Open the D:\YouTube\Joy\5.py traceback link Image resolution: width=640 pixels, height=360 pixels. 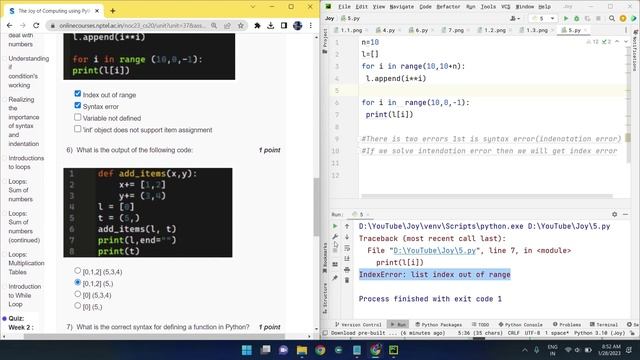(x=434, y=251)
